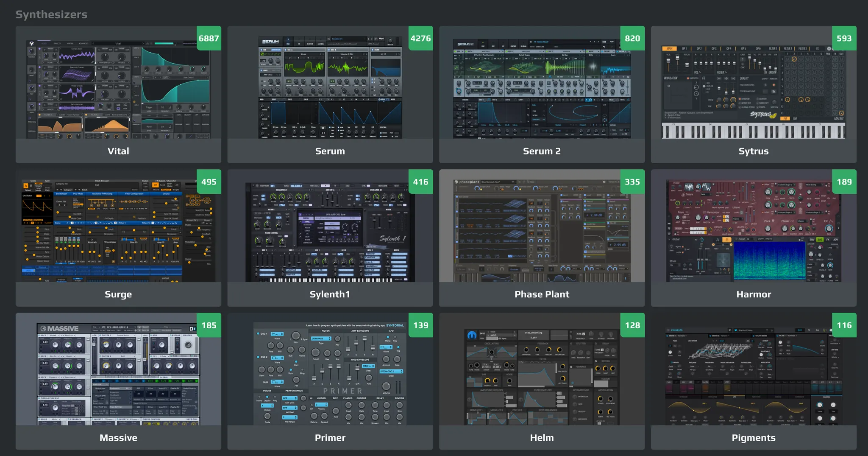Open the Helm synth screenshot thumbnail
The height and width of the screenshot is (456, 868).
tap(542, 376)
